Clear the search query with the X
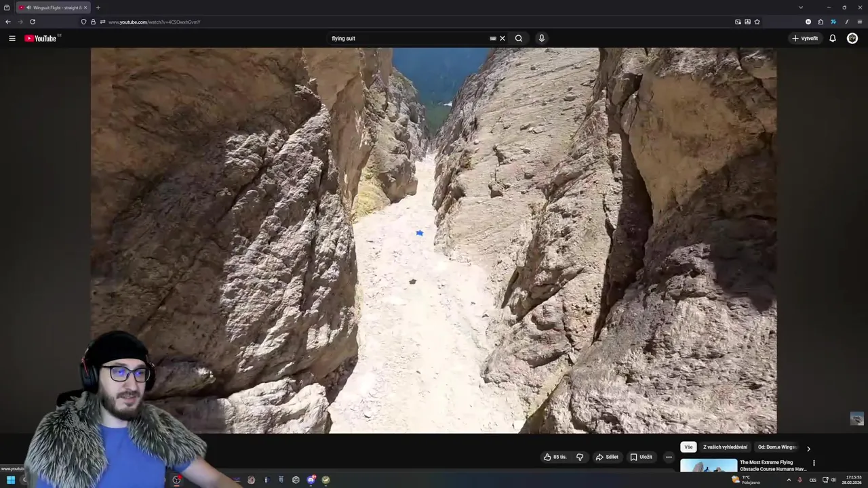Image resolution: width=868 pixels, height=488 pixels. [x=502, y=39]
